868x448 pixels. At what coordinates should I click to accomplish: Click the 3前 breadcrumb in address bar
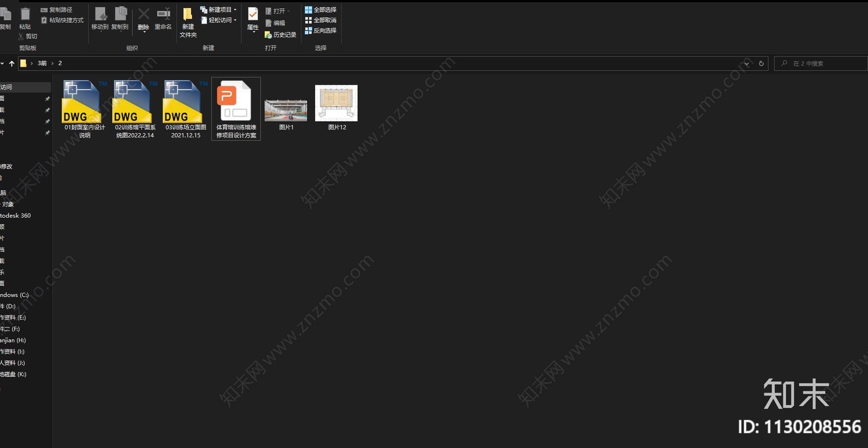click(x=42, y=64)
